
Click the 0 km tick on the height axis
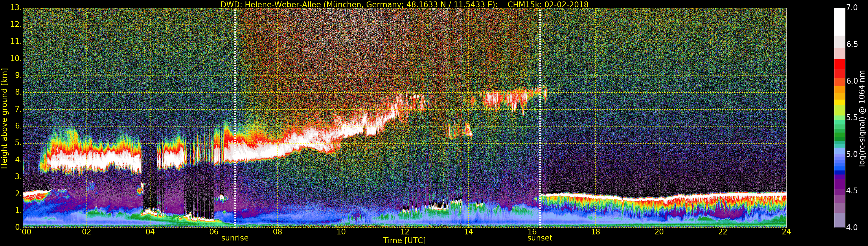18,227
